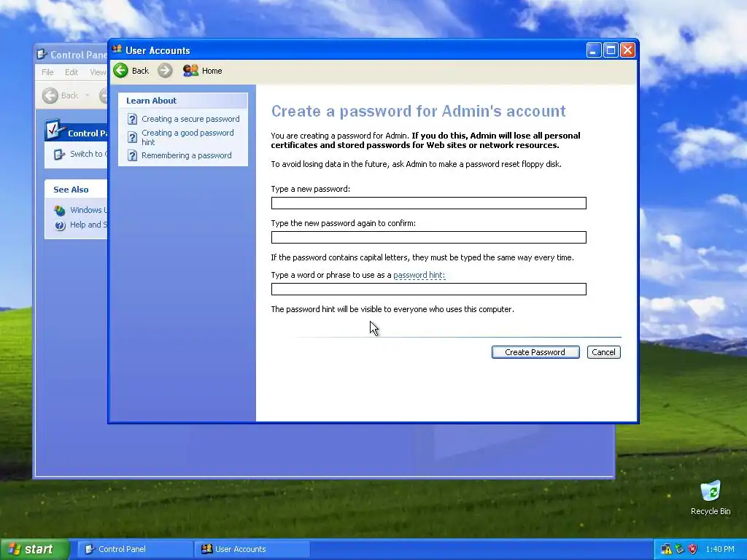Screen dimensions: 747x560
Task: Focus the password hint text field
Action: [428, 289]
